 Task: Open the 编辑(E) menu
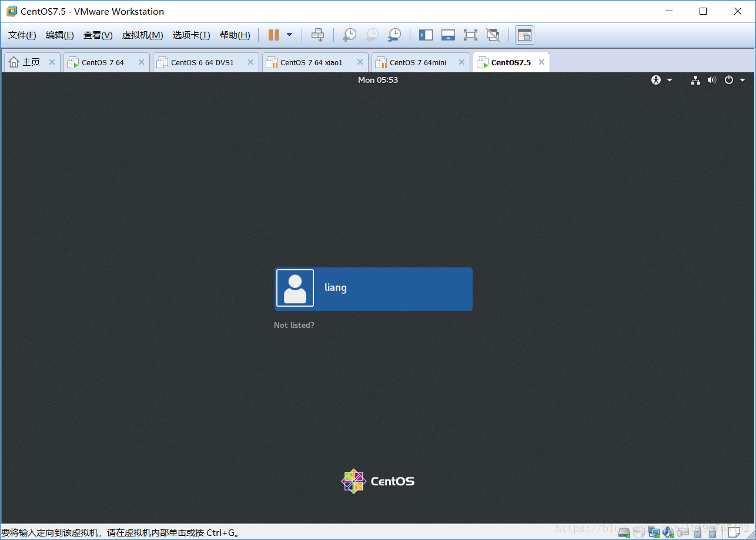pos(60,35)
